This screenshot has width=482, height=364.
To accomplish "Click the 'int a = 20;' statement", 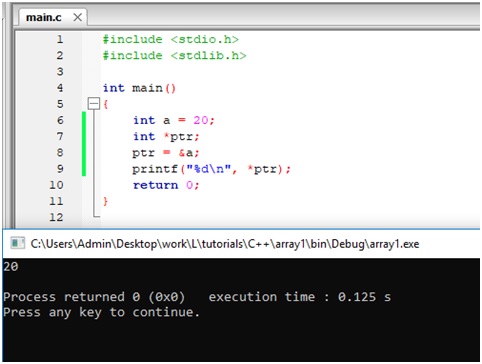I will [174, 120].
